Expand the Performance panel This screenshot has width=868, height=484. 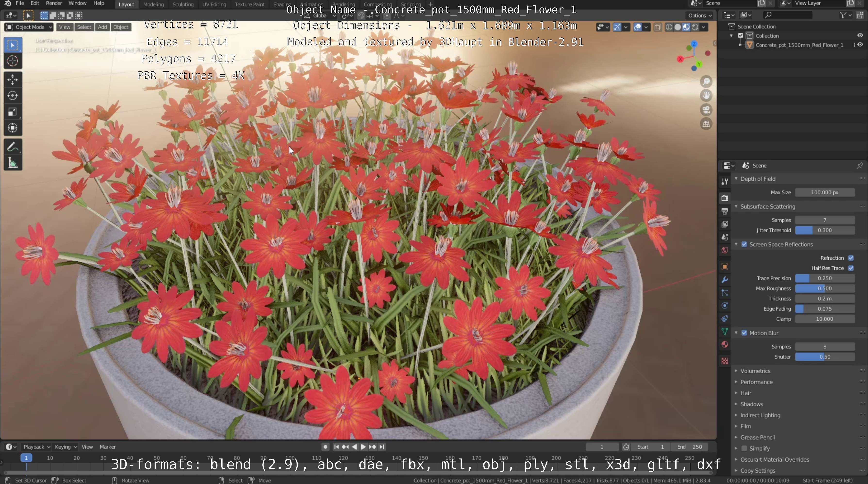coord(736,382)
